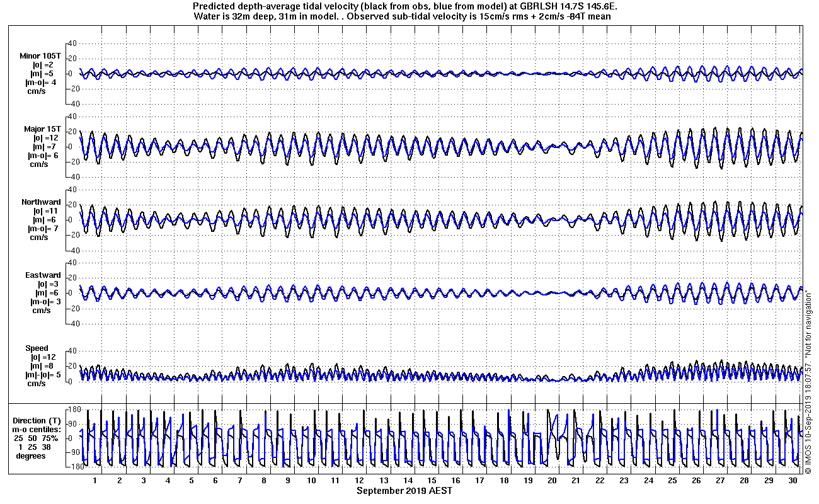Click the 'm-o centiles:' text

(x=38, y=429)
